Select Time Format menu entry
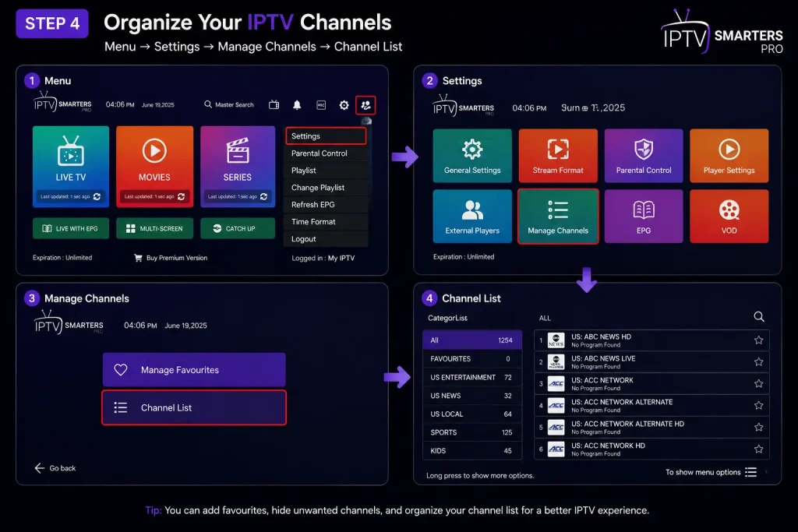 tap(326, 222)
